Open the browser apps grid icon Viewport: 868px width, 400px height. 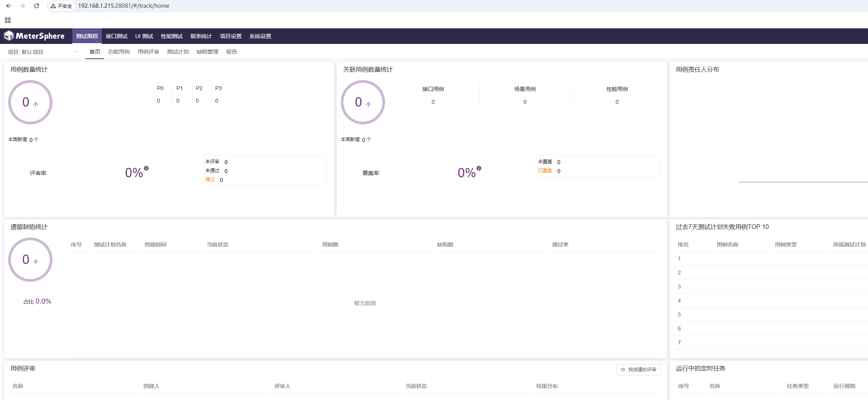pos(8,20)
